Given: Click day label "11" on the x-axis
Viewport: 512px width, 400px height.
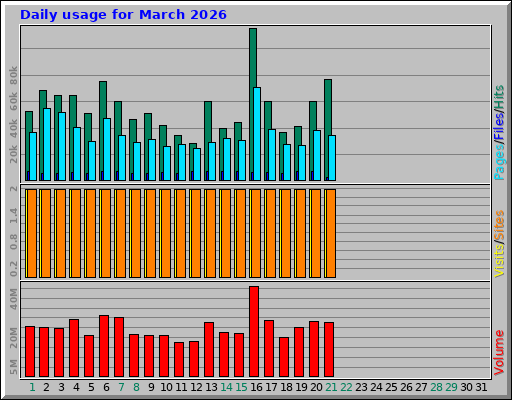Looking at the screenshot, I should pos(181,387).
